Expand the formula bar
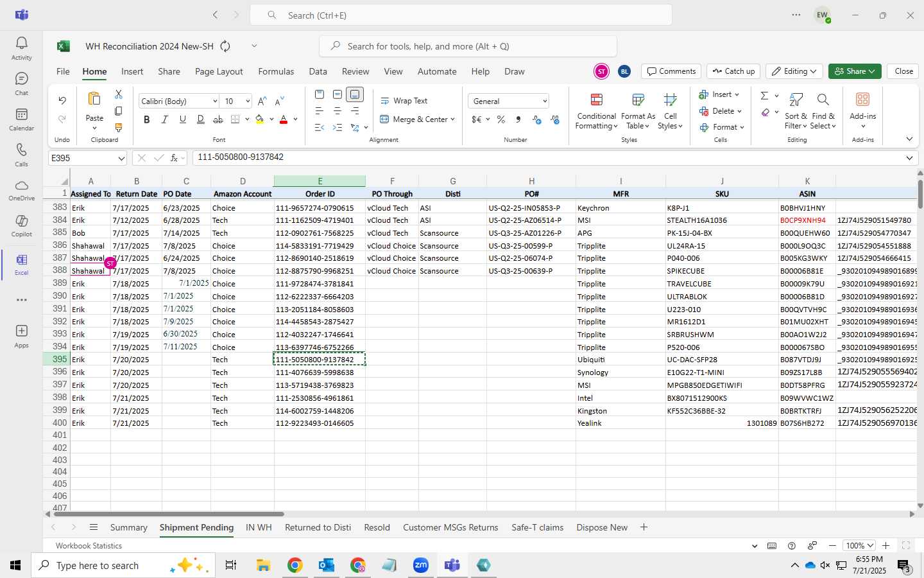The width and height of the screenshot is (924, 578). [x=909, y=158]
